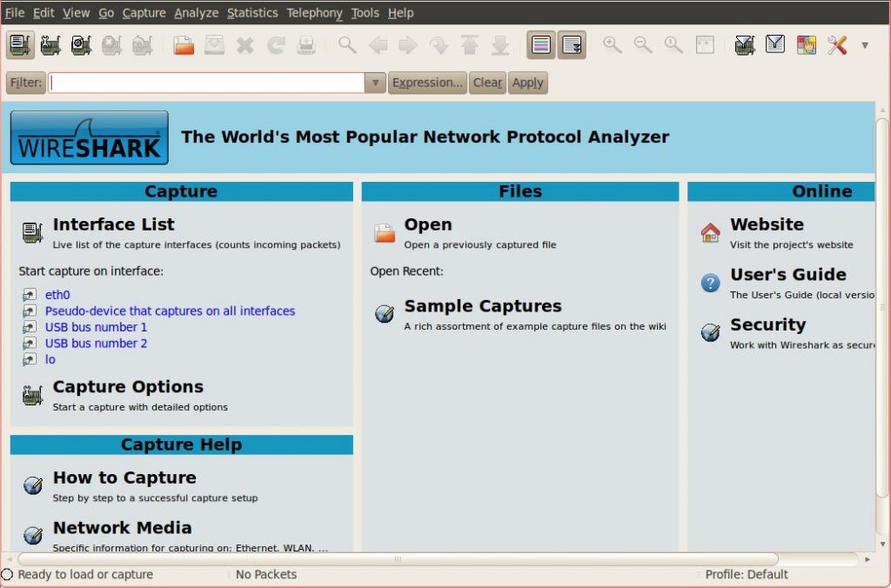
Task: Open the Capture menu
Action: click(x=144, y=12)
